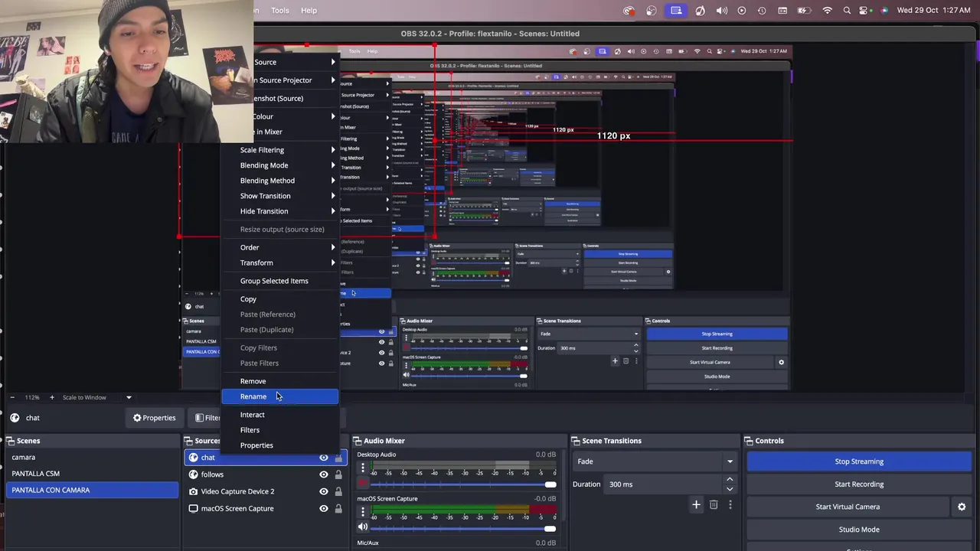Image resolution: width=980 pixels, height=551 pixels.
Task: Enable Studio Mode
Action: coord(859,530)
